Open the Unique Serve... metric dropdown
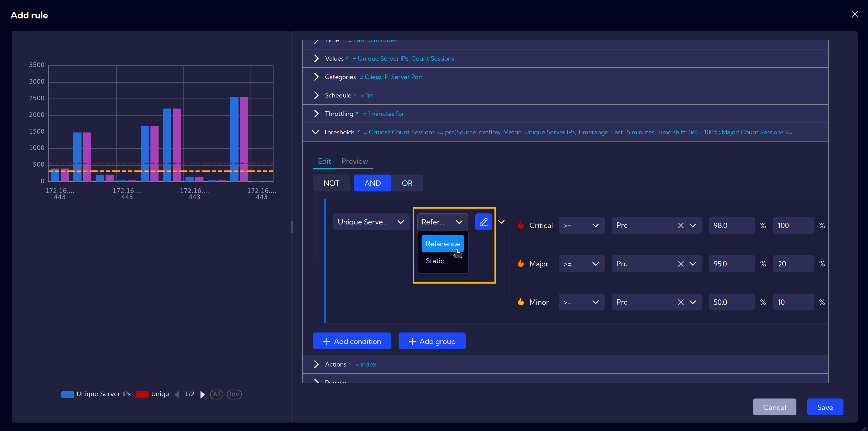 (371, 222)
